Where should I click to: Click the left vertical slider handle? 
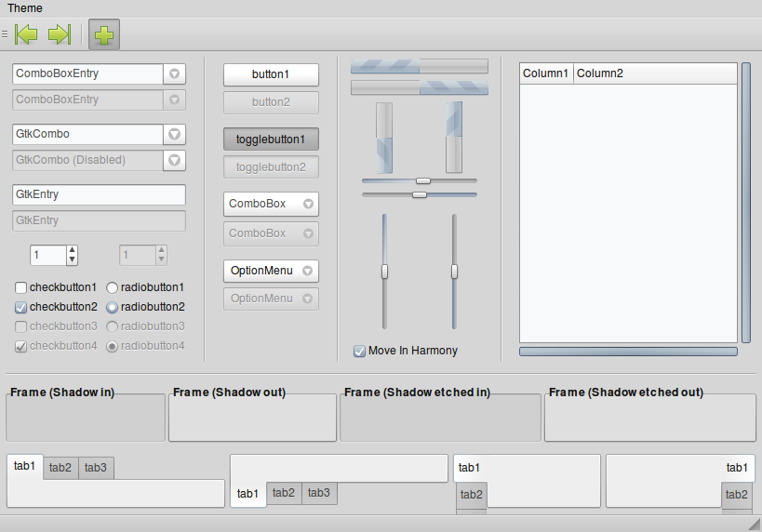[384, 271]
